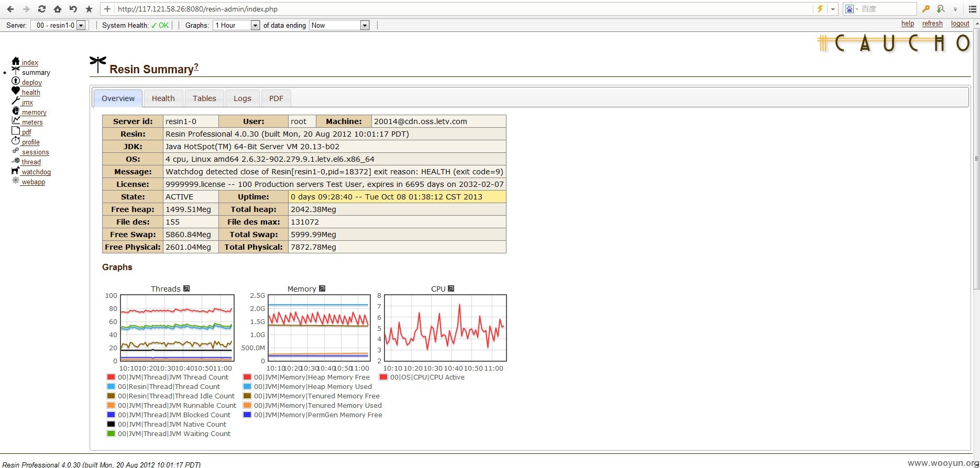Viewport: 980px width, 468px height.
Task: Click the red JVM Thread Count swatch
Action: (111, 377)
